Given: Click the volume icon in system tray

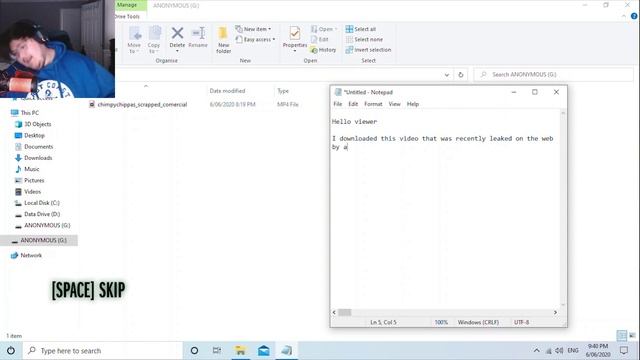Looking at the screenshot, I should 559,351.
